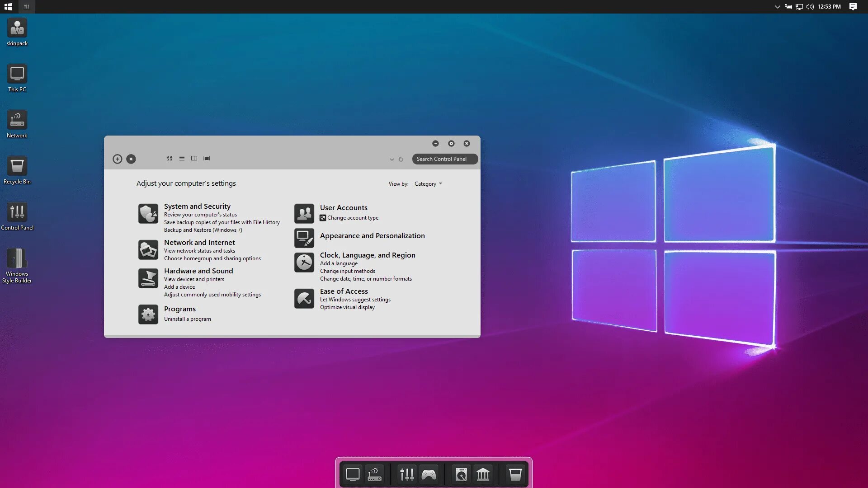Open the Clock, Language, and Region icon
The width and height of the screenshot is (868, 488).
pyautogui.click(x=304, y=263)
